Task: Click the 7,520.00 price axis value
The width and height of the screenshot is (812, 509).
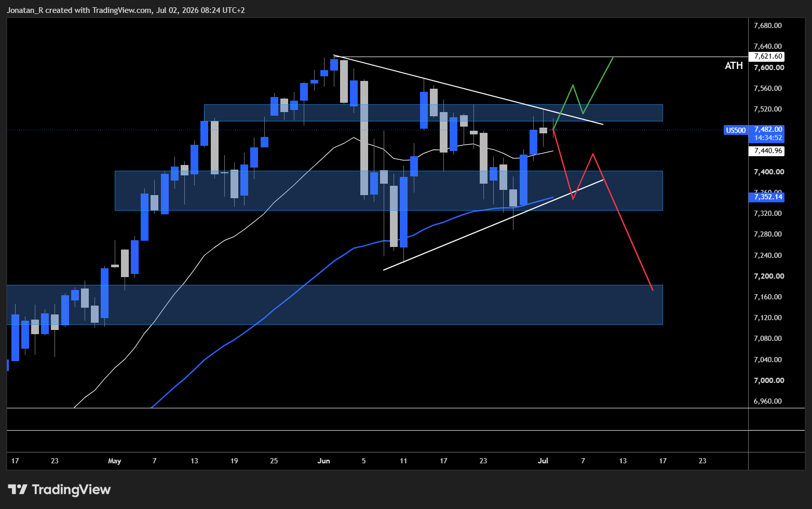Action: 768,109
